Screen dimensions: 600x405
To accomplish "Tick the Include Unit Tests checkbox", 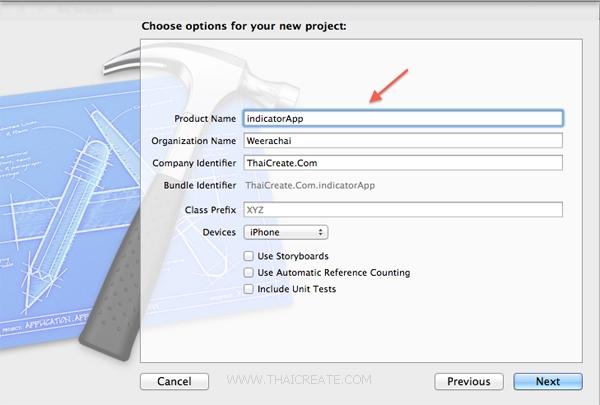I will tap(249, 289).
